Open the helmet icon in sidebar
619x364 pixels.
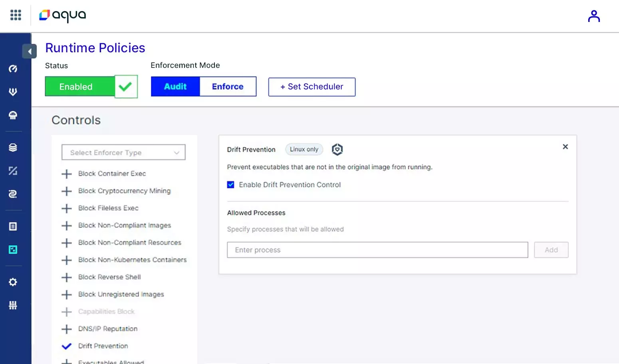[x=13, y=115]
